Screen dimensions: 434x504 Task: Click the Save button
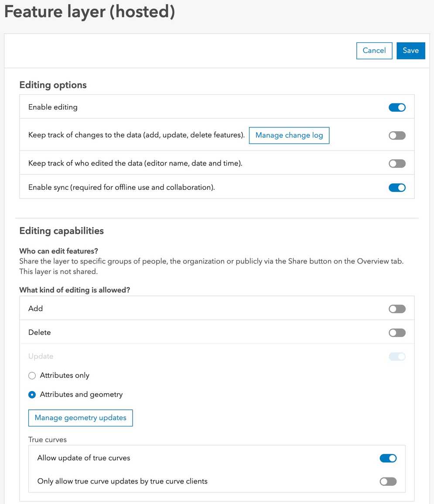(410, 50)
